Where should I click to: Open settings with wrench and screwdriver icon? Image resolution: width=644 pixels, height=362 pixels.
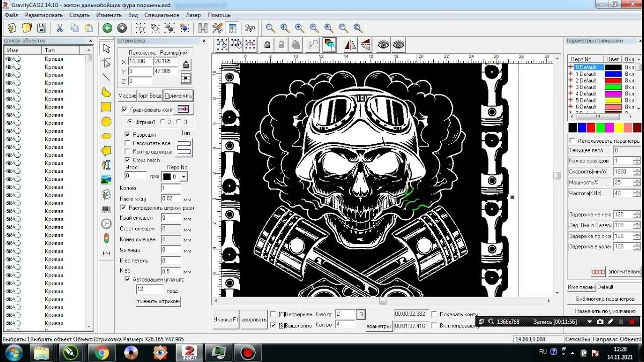[x=217, y=28]
